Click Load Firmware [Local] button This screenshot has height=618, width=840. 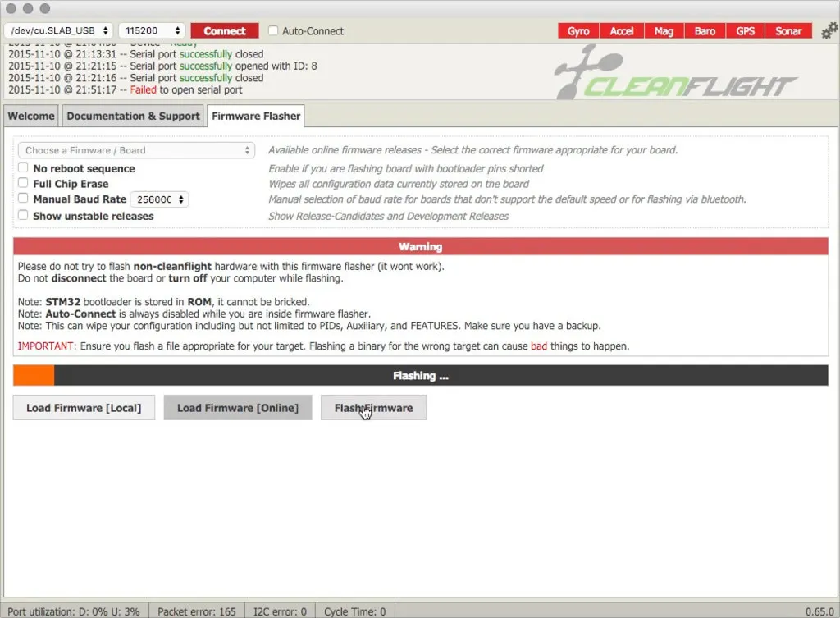(x=84, y=408)
